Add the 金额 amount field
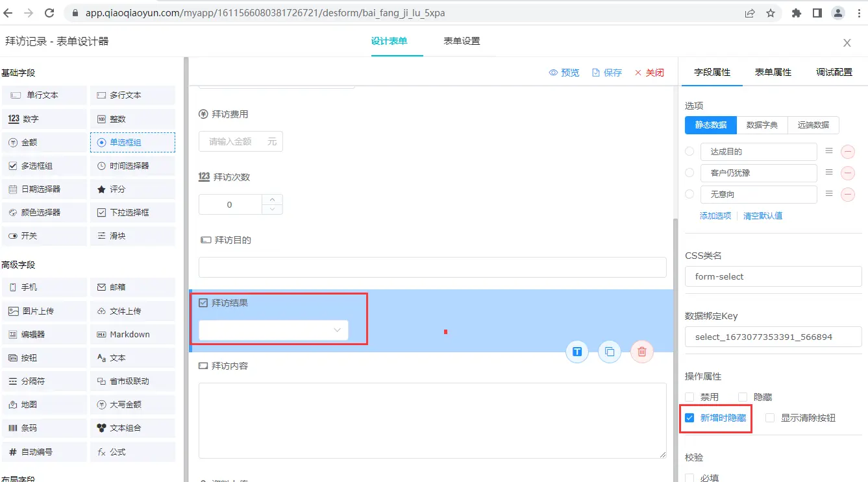 44,142
